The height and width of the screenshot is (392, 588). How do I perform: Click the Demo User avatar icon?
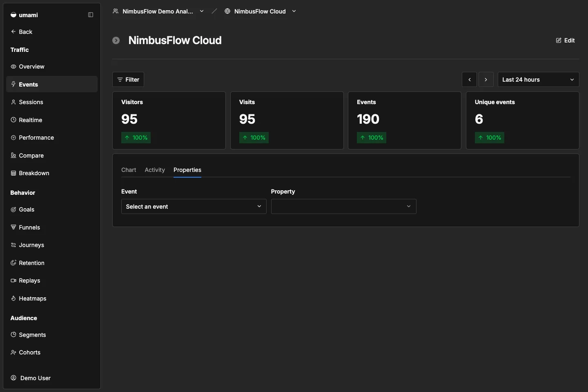pyautogui.click(x=13, y=378)
